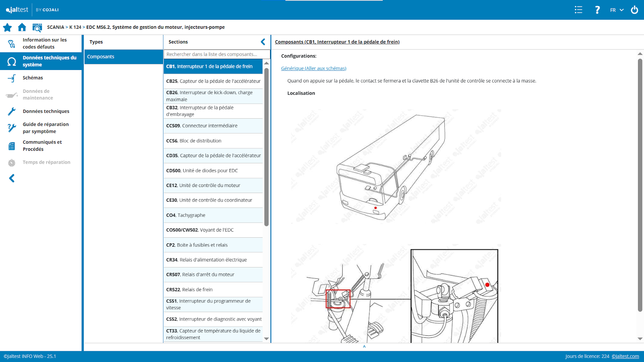Image resolution: width=644 pixels, height=362 pixels.
Task: Select CB25 Capteur de la pédale d'accélérateur
Action: 213,81
